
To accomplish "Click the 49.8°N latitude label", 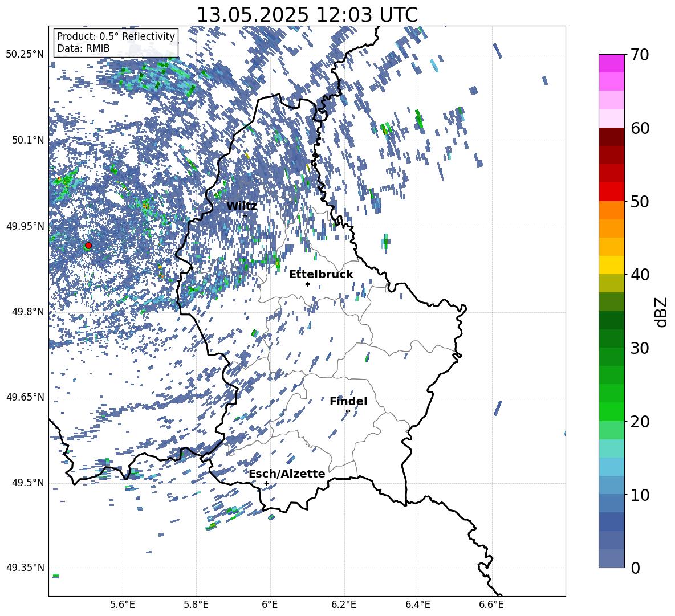I will (x=29, y=312).
